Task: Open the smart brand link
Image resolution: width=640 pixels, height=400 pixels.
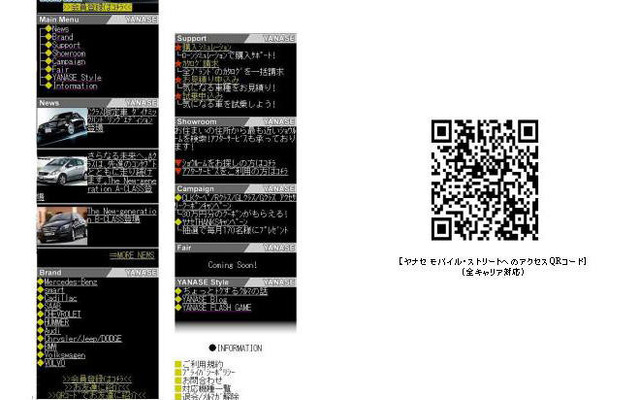Action: point(54,290)
